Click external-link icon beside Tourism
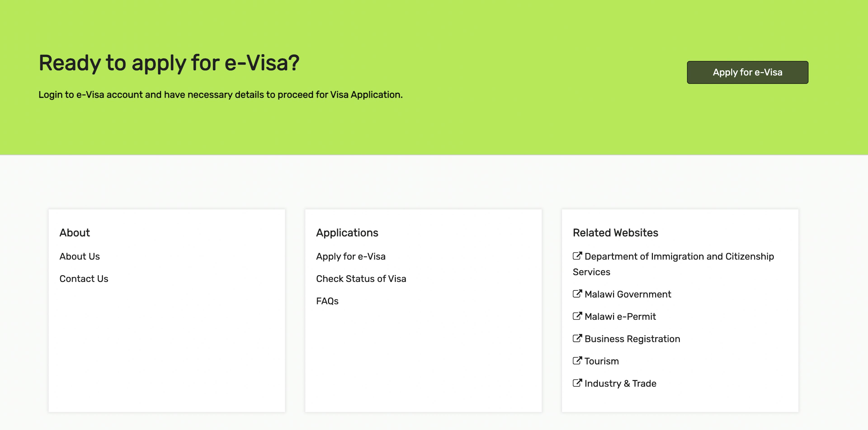 [577, 360]
